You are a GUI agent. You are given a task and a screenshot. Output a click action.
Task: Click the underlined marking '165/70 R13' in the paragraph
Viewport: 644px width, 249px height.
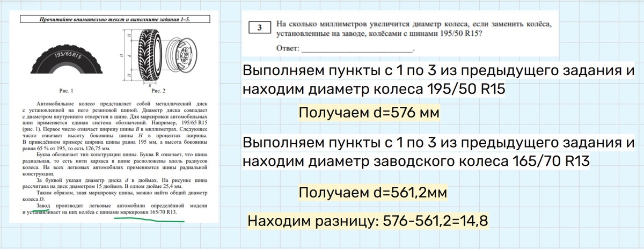164,213
